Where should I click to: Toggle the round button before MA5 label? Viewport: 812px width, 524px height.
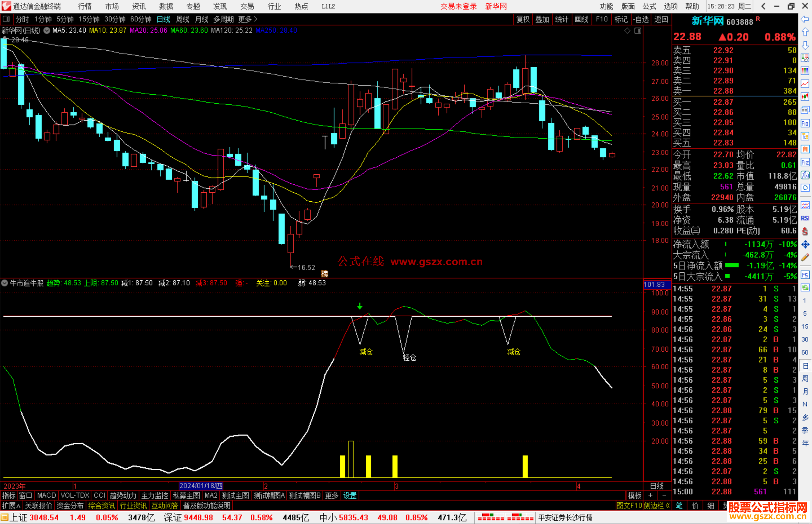(47, 30)
